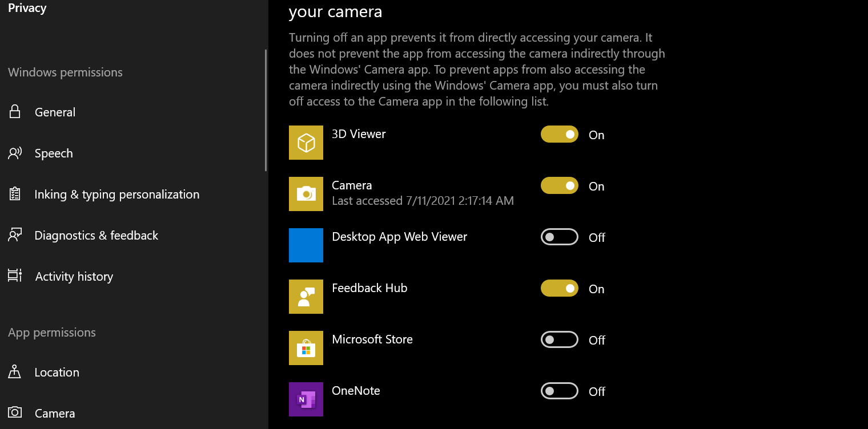Turn off camera access for 3D Viewer
Image resolution: width=868 pixels, height=429 pixels.
(x=560, y=134)
